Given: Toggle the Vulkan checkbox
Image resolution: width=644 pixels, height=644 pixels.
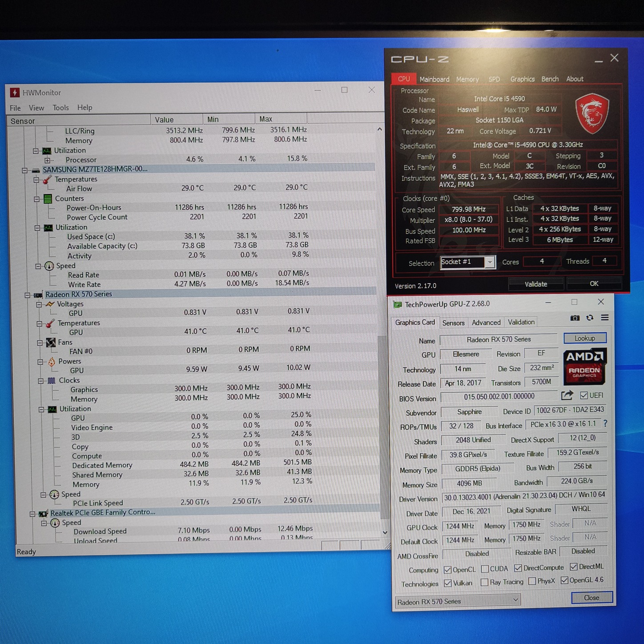Looking at the screenshot, I should pyautogui.click(x=448, y=583).
